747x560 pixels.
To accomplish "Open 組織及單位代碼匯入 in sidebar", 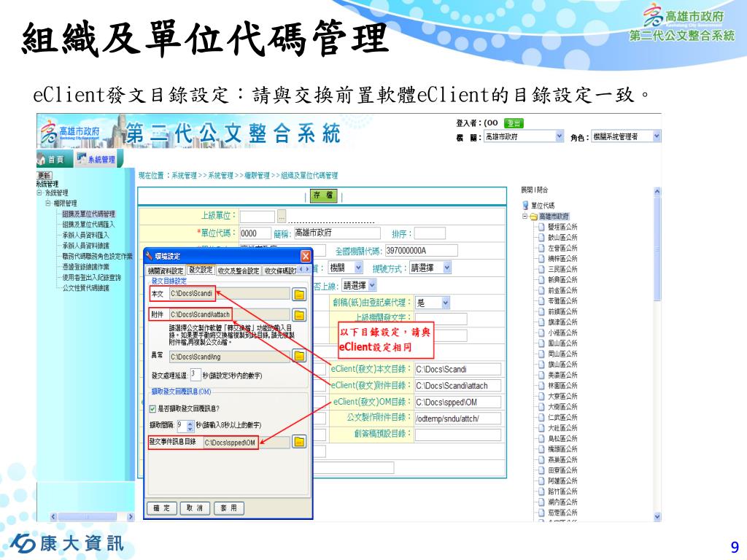I will click(88, 225).
